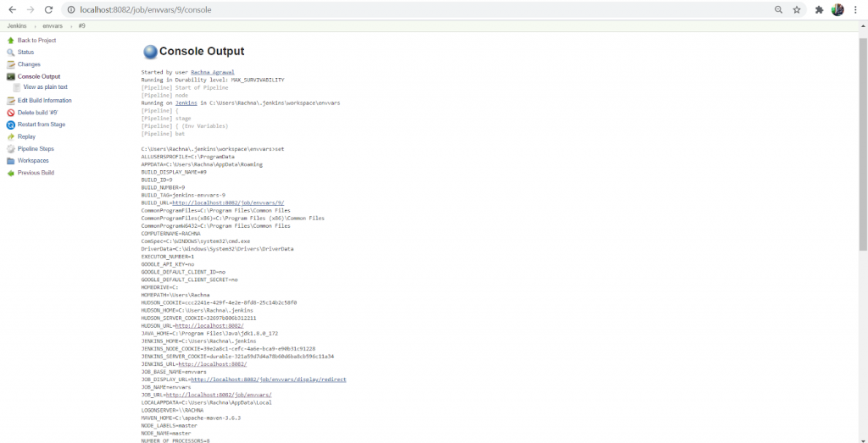Click the browser forward arrow
The image size is (868, 443).
tap(31, 10)
